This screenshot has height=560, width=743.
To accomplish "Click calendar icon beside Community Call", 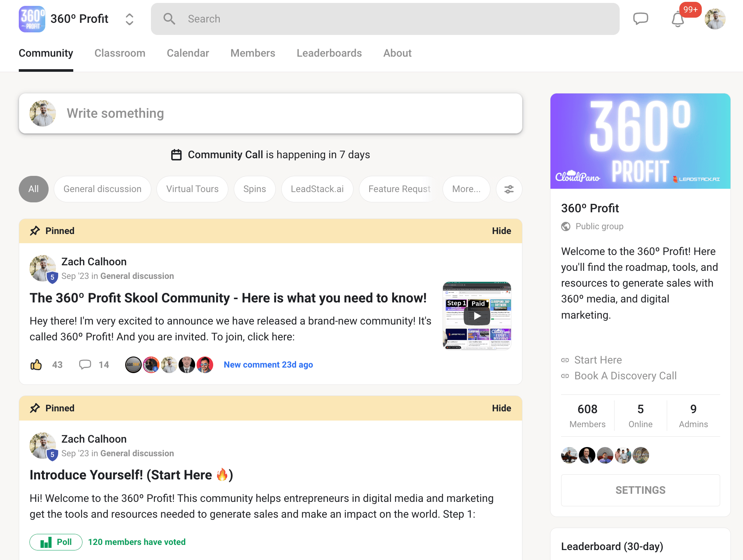I will [176, 155].
